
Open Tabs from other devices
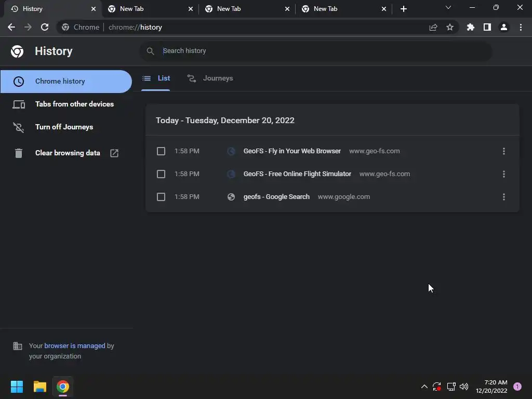coord(66,104)
